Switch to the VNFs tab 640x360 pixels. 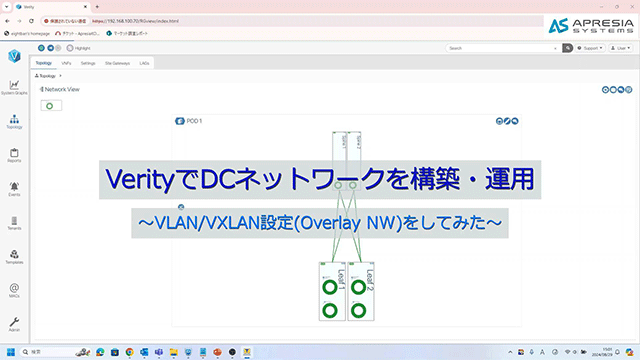(66, 63)
